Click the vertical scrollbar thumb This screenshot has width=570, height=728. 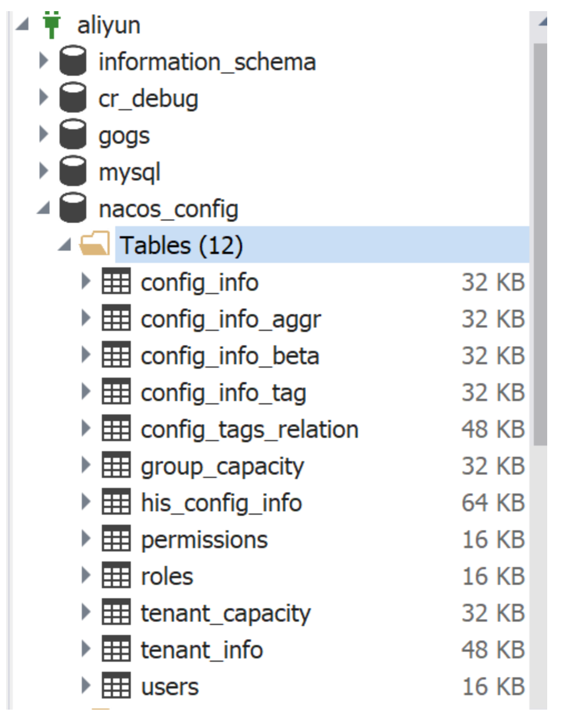tap(540, 245)
